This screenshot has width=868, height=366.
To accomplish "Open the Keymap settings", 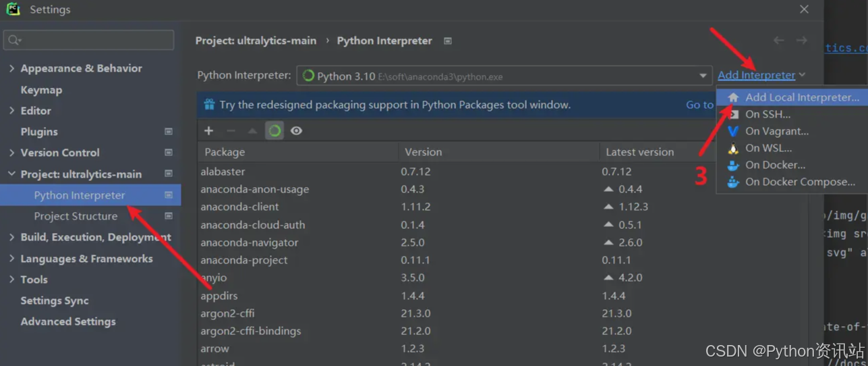I will [41, 90].
